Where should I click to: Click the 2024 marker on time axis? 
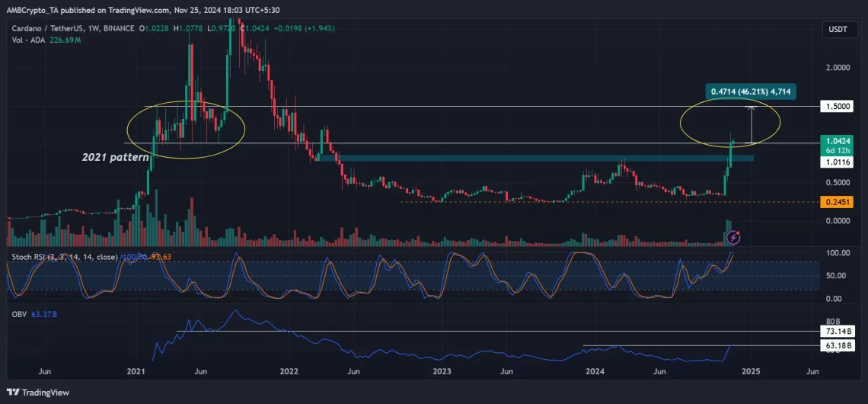pyautogui.click(x=596, y=371)
